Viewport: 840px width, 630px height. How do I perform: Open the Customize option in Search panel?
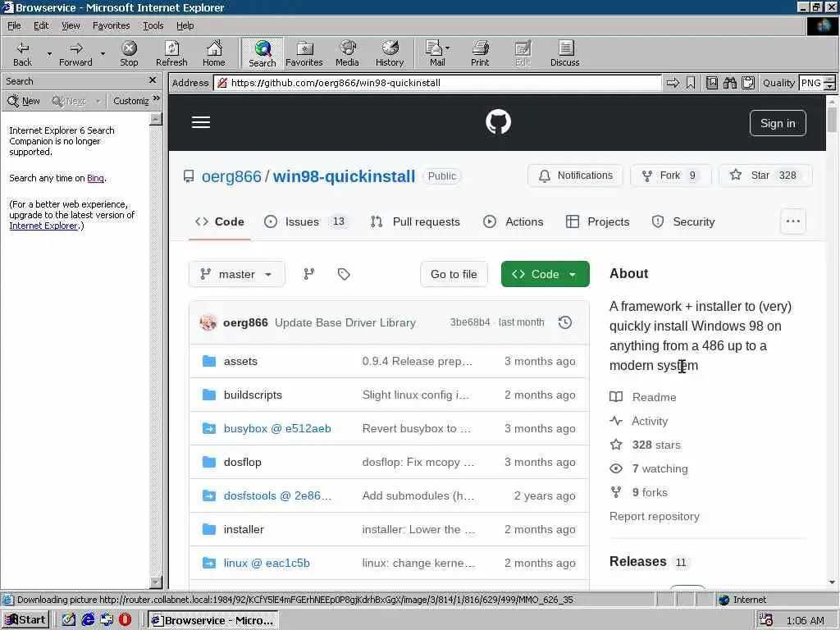pos(130,101)
